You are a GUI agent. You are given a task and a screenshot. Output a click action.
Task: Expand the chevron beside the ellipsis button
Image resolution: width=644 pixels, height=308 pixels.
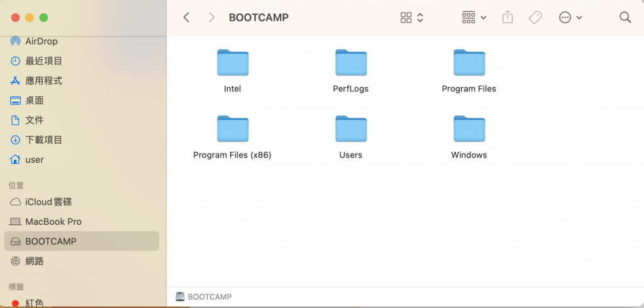(x=579, y=18)
